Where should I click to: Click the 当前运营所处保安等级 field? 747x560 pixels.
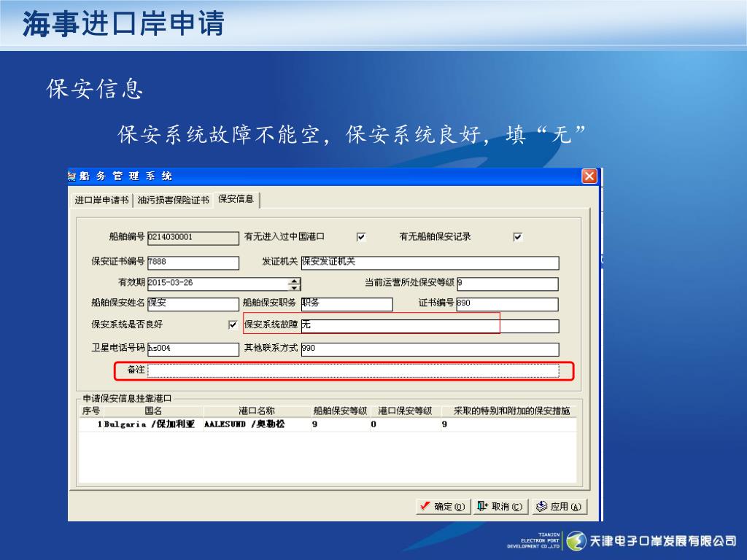coord(508,284)
